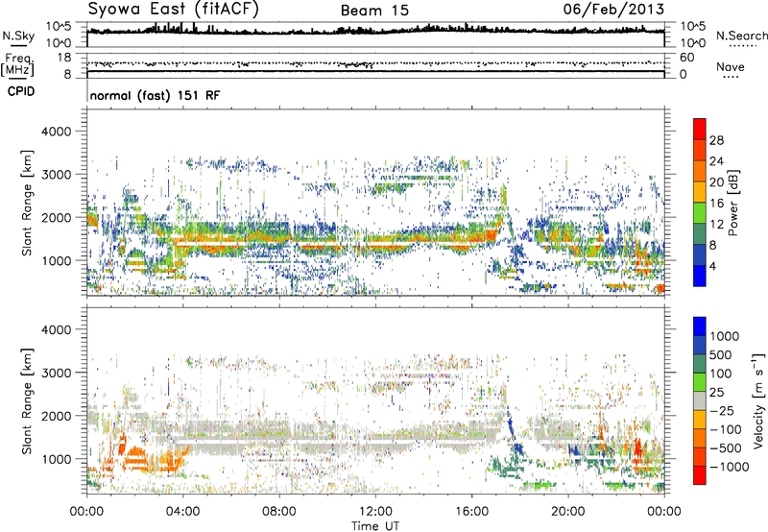Click the "08:00" time tick label

click(x=279, y=512)
